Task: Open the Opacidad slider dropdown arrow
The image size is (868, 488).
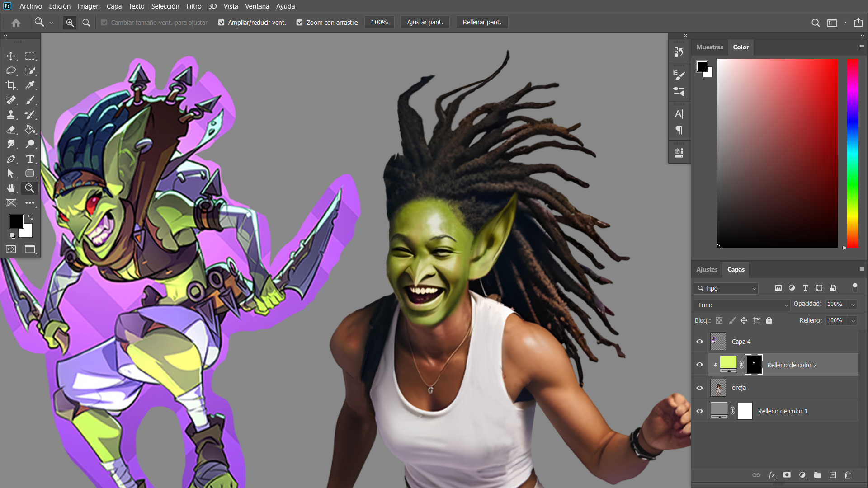Action: click(854, 305)
